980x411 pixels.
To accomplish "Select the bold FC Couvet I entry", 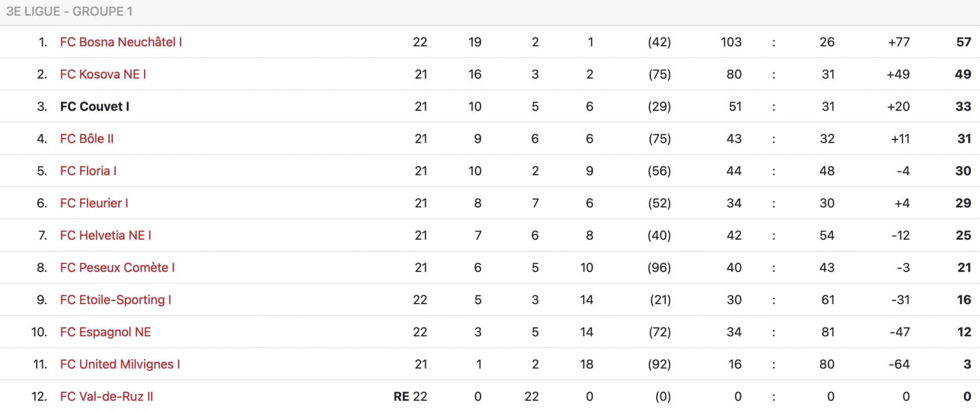I will [x=94, y=106].
